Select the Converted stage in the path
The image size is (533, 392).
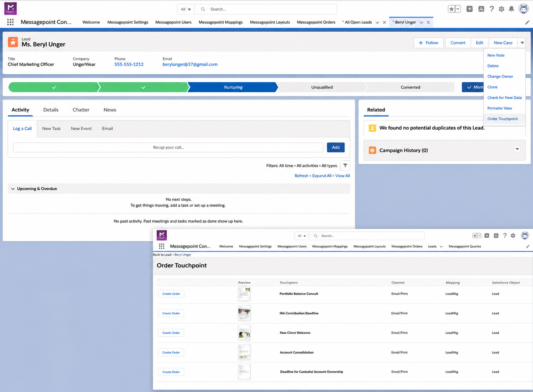pos(410,87)
